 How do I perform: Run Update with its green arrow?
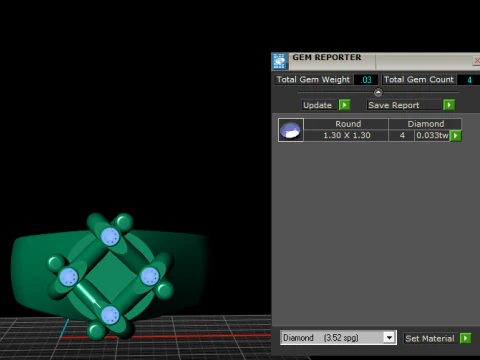tap(344, 105)
